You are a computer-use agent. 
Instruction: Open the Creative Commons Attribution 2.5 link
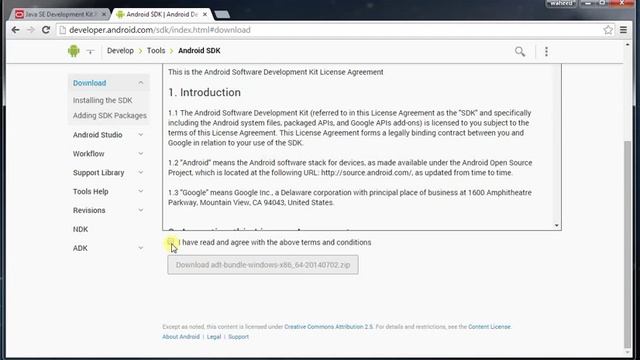pyautogui.click(x=329, y=327)
